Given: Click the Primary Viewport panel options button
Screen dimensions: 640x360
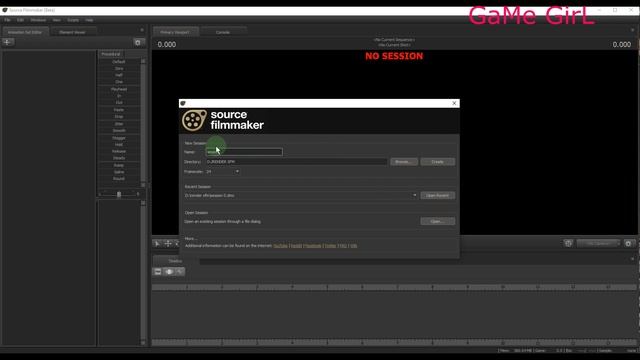Looking at the screenshot, I should (x=633, y=30).
